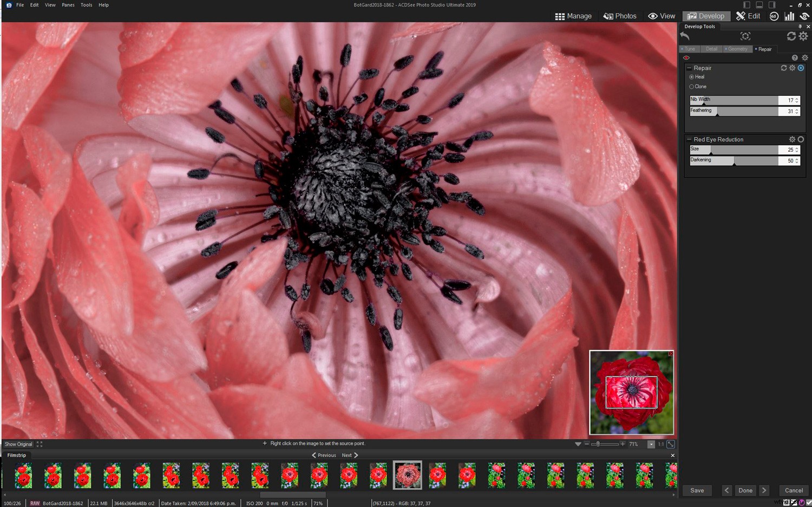Open the histogram panel icon
The width and height of the screenshot is (812, 507).
(x=789, y=16)
